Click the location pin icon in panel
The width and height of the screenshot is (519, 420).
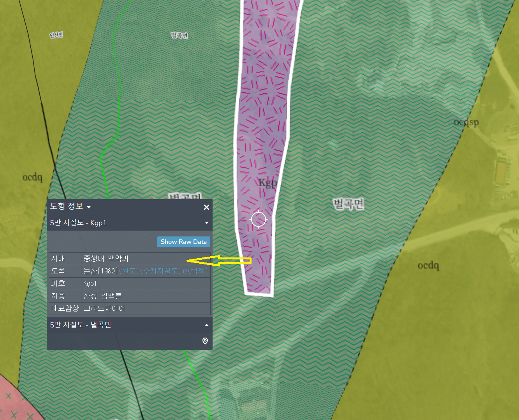tap(205, 341)
